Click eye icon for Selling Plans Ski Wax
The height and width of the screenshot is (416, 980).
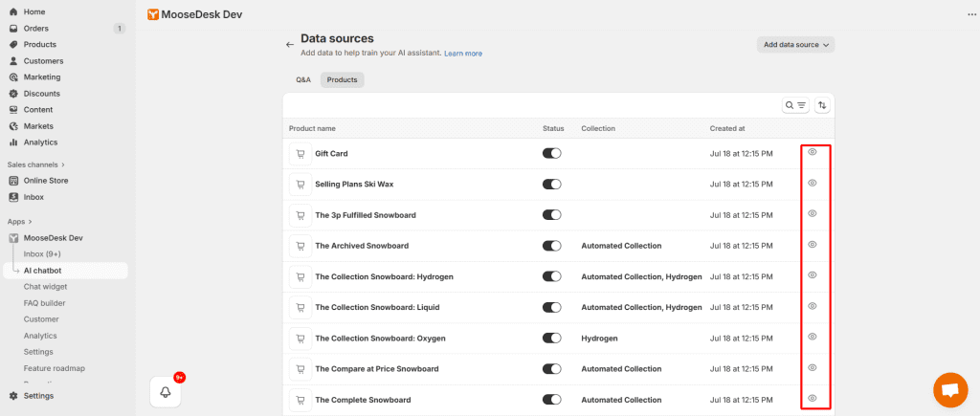tap(813, 183)
